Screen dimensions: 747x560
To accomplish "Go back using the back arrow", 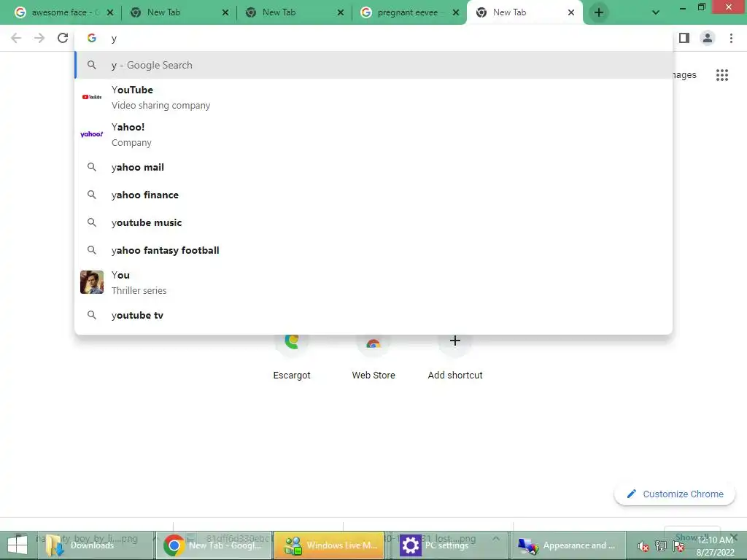I will pos(16,38).
